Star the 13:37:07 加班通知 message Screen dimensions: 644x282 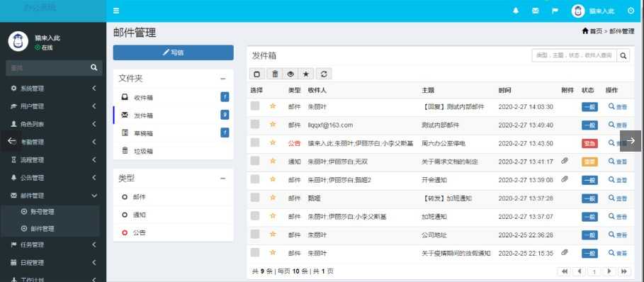pyautogui.click(x=272, y=215)
